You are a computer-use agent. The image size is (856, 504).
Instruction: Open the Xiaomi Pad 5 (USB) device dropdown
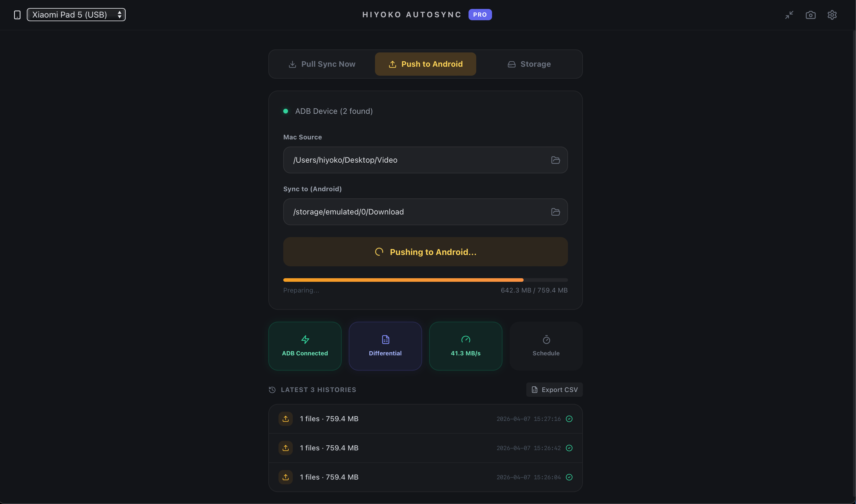tap(76, 15)
